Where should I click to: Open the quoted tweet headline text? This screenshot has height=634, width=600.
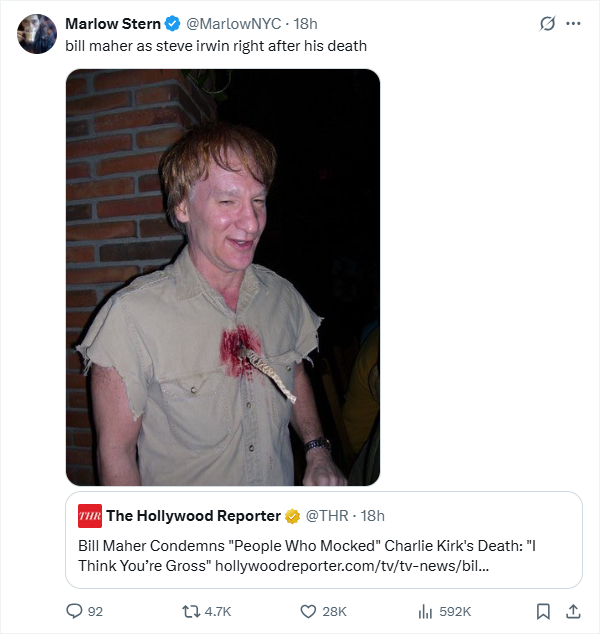coord(307,556)
